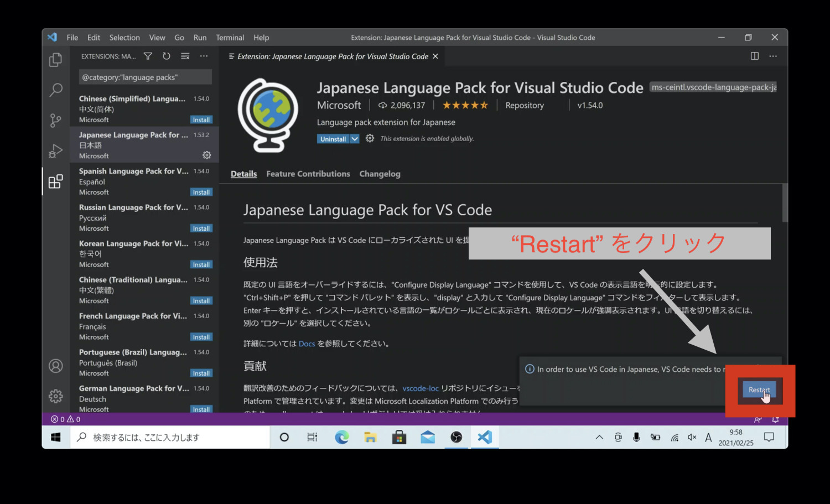Open manage gear for Japanese Language Pack row
This screenshot has width=830, height=504.
coord(207,155)
